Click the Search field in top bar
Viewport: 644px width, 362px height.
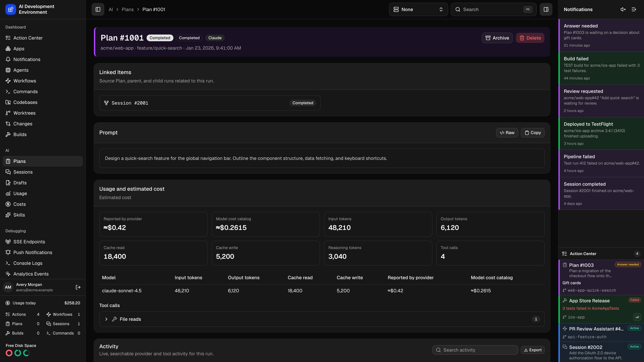[494, 10]
